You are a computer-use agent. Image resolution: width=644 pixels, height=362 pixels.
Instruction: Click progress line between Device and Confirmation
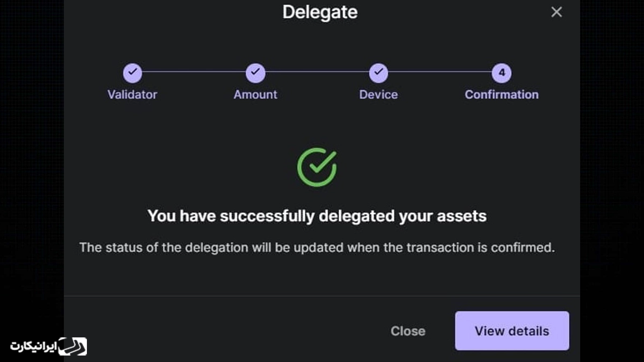(440, 72)
